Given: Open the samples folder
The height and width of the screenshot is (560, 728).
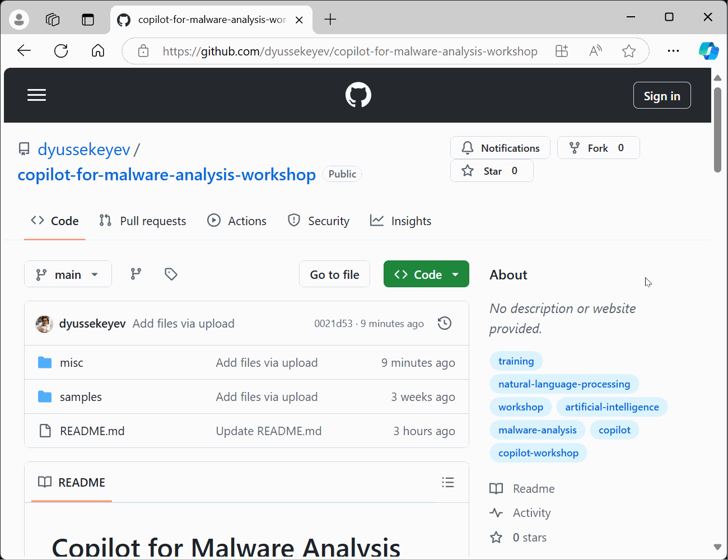Looking at the screenshot, I should click(x=81, y=397).
